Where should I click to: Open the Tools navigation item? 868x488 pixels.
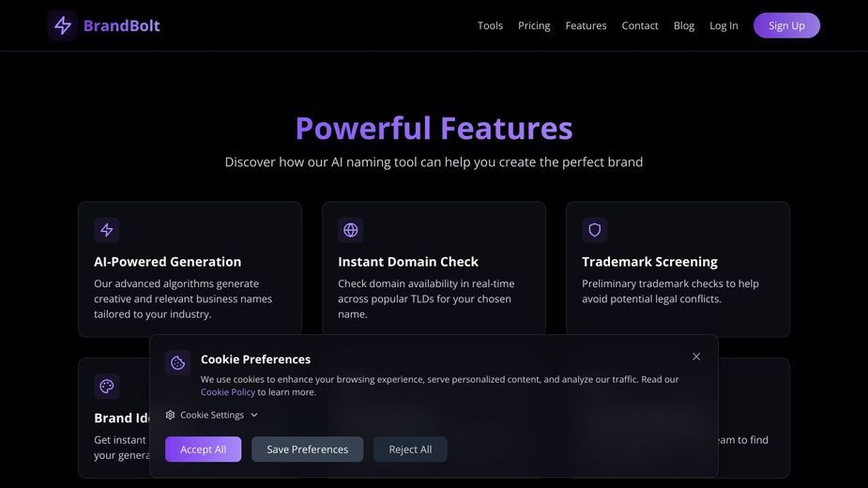pyautogui.click(x=490, y=25)
